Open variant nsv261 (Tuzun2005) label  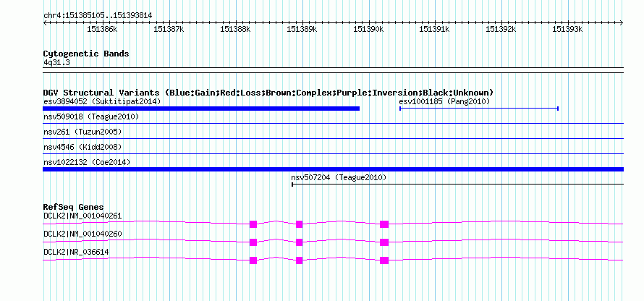pyautogui.click(x=82, y=132)
